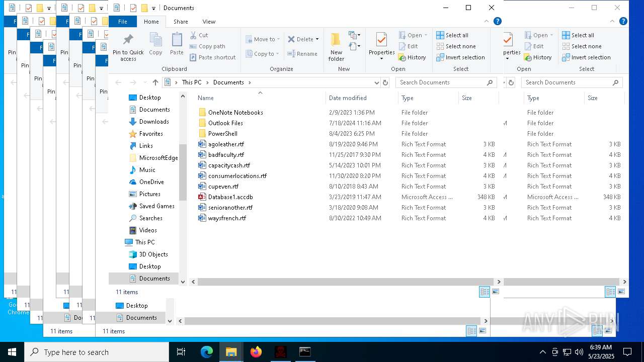The height and width of the screenshot is (362, 644).
Task: Open 3D Objects in navigation pane
Action: pos(153,254)
